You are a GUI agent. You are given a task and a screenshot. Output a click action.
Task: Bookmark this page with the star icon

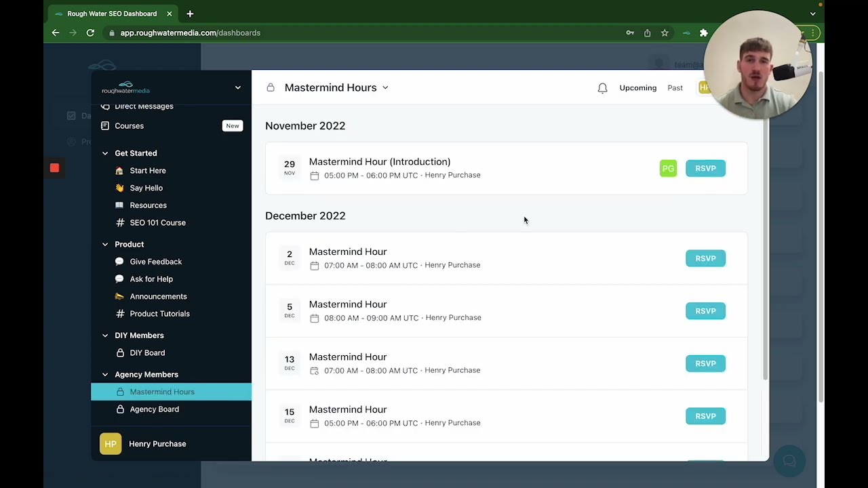click(x=665, y=33)
